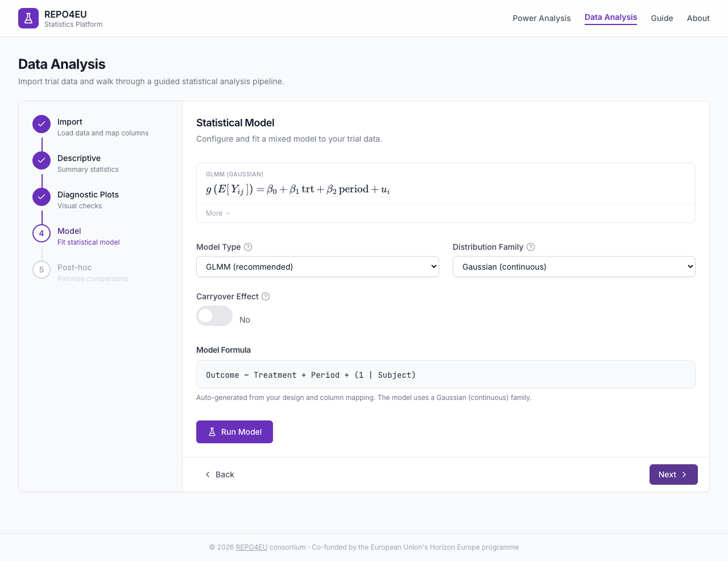Click the step 4 Model circle

point(42,233)
